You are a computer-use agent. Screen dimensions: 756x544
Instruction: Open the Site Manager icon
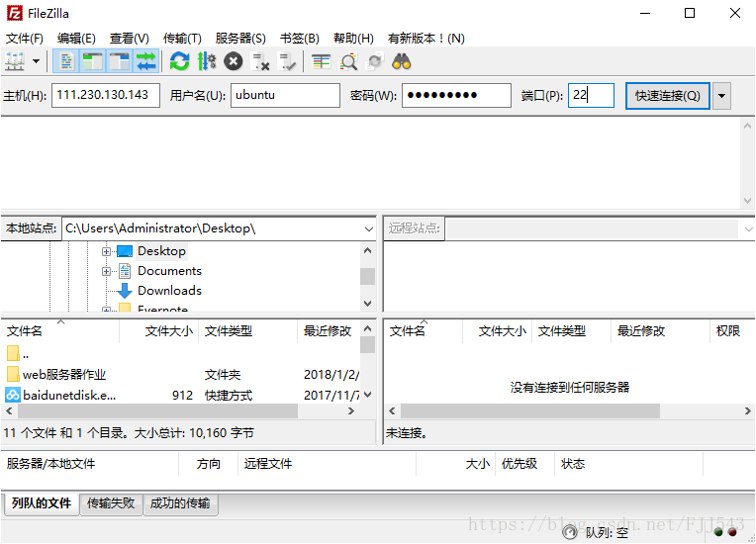click(x=15, y=61)
